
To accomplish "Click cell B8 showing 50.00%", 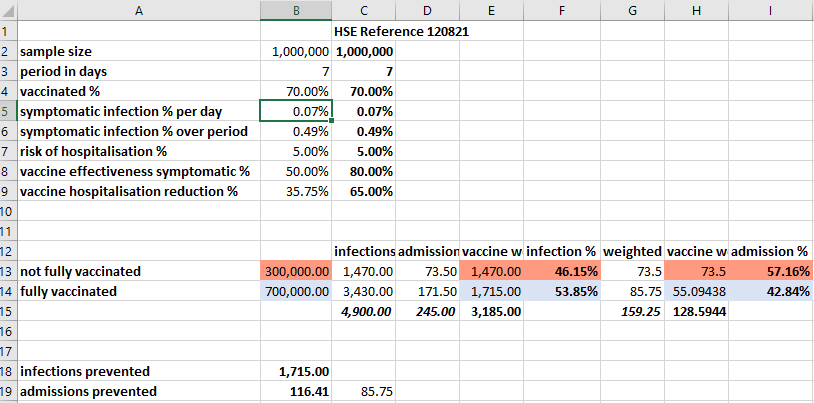I will [x=296, y=171].
